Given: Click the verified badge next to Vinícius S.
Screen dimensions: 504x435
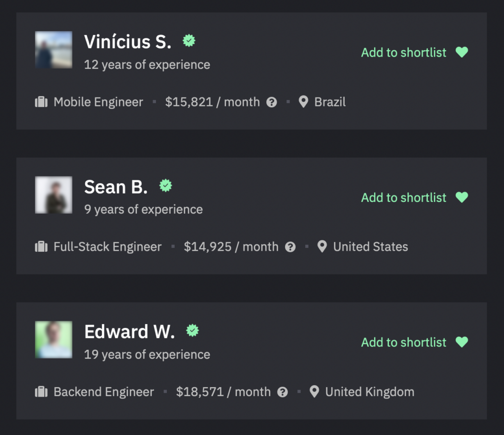Looking at the screenshot, I should tap(189, 41).
